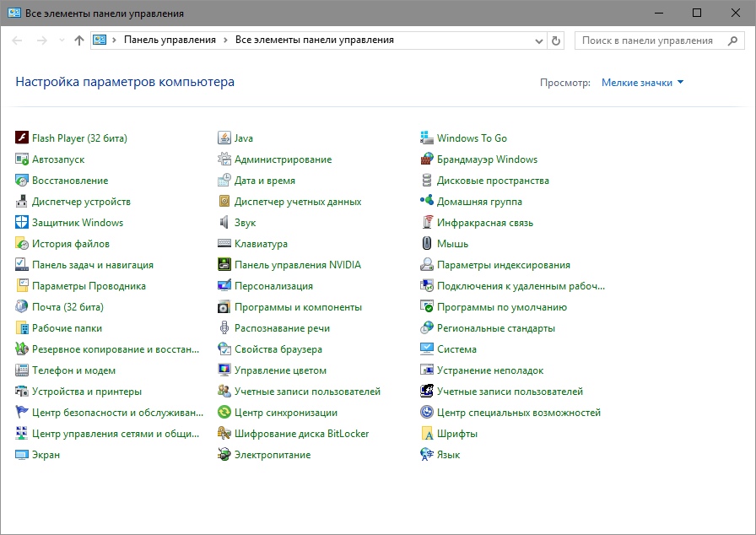
Task: Open the Дата и время icon
Action: point(224,181)
